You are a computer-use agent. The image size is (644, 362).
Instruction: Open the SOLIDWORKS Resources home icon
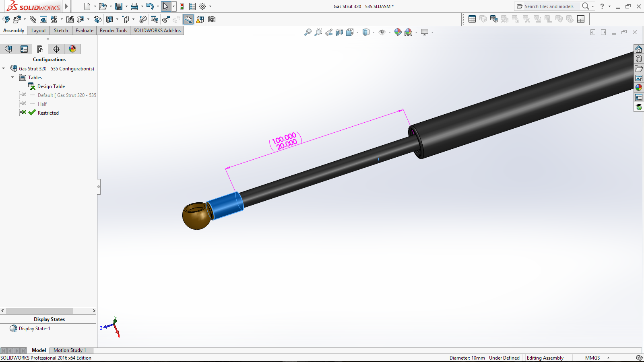click(x=639, y=49)
